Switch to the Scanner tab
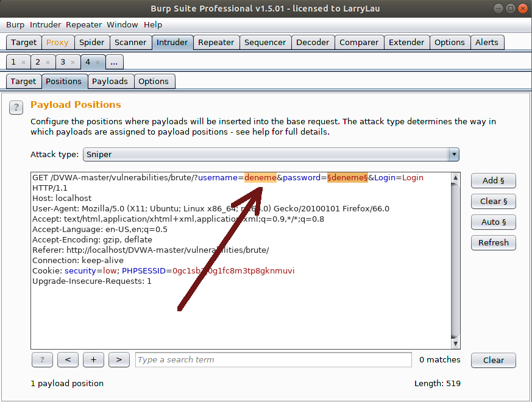The width and height of the screenshot is (532, 402). tap(130, 43)
